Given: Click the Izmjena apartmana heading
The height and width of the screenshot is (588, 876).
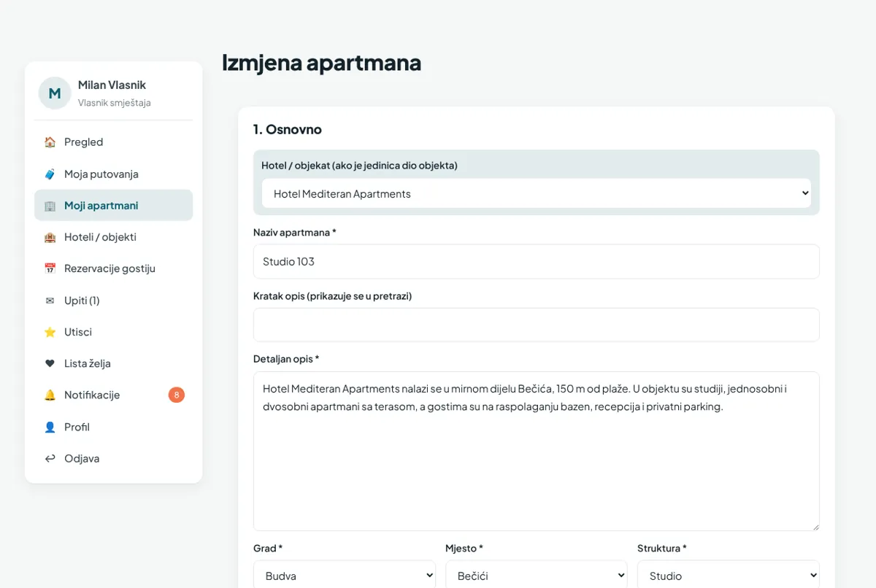Looking at the screenshot, I should pos(321,63).
